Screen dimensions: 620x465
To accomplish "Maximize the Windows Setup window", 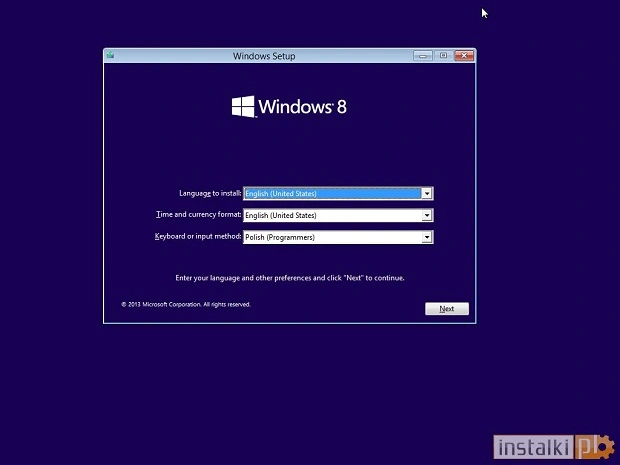I will click(x=443, y=56).
